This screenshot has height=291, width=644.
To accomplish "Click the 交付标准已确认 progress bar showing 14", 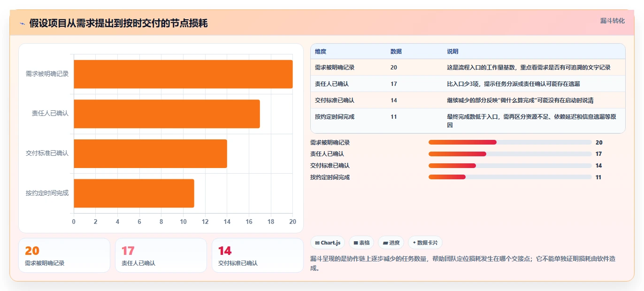I will point(510,166).
